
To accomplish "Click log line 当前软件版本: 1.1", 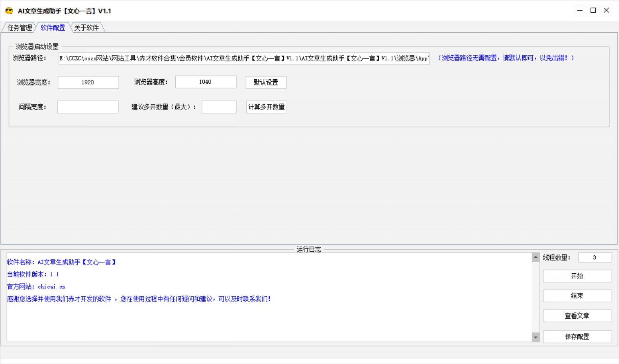I will tap(33, 275).
